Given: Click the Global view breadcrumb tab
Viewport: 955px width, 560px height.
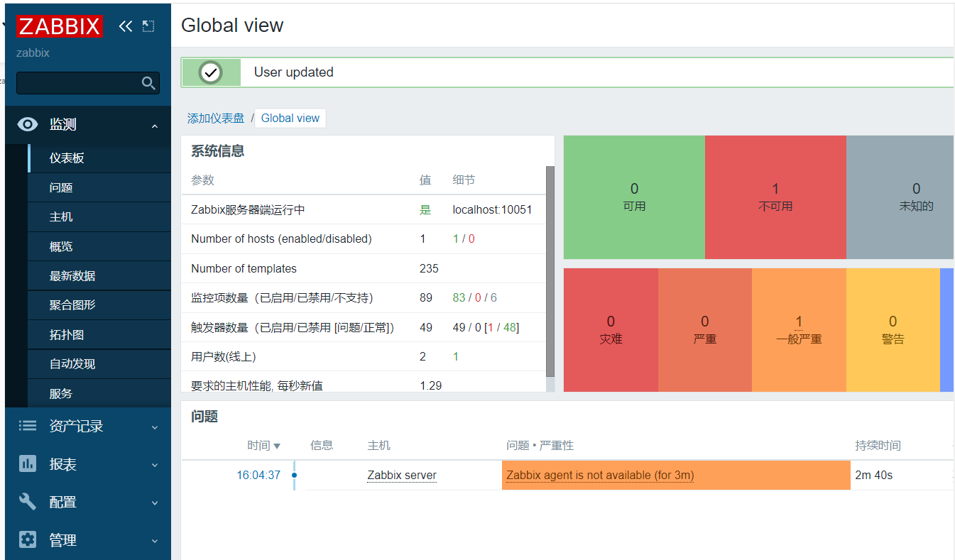Looking at the screenshot, I should (290, 119).
